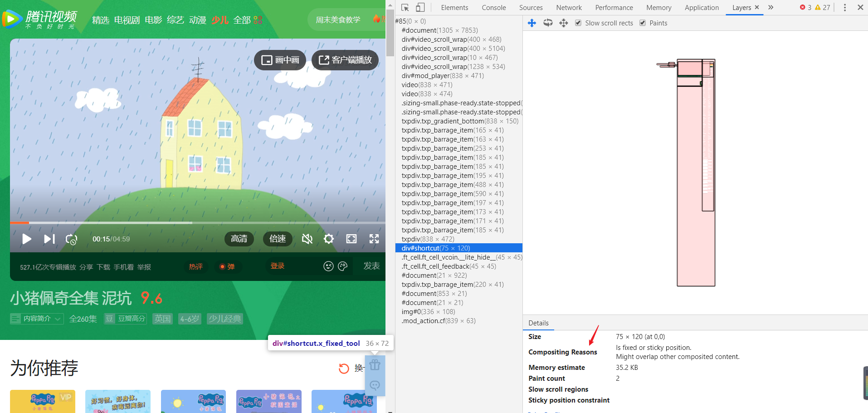The height and width of the screenshot is (413, 868).
Task: Click the Tencent Video logo
Action: (x=40, y=20)
